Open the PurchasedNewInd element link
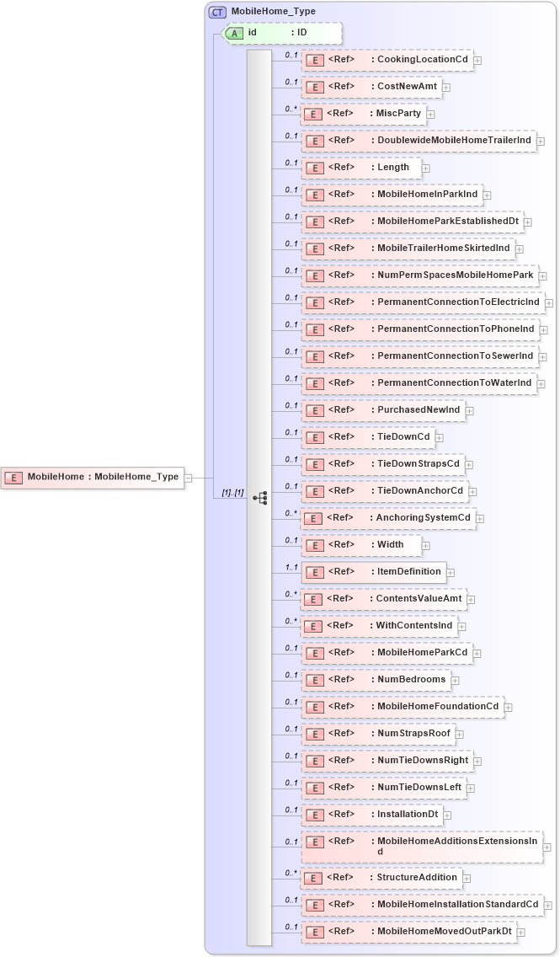 click(418, 409)
